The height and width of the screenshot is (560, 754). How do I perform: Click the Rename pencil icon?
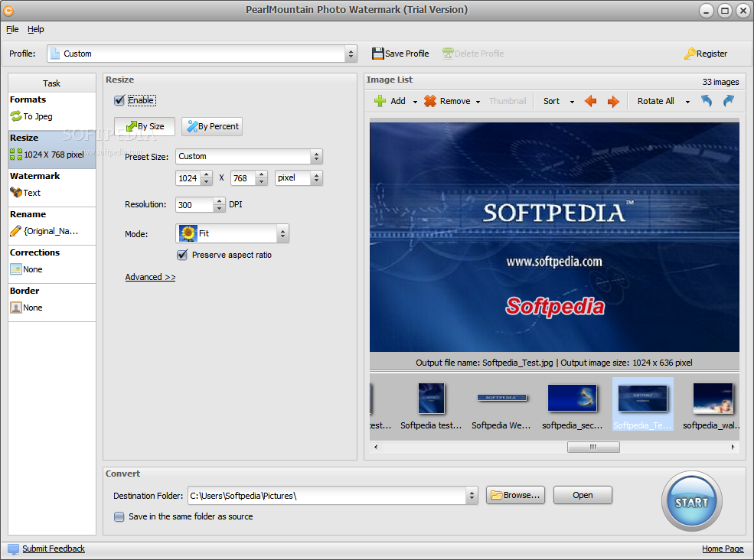(16, 231)
